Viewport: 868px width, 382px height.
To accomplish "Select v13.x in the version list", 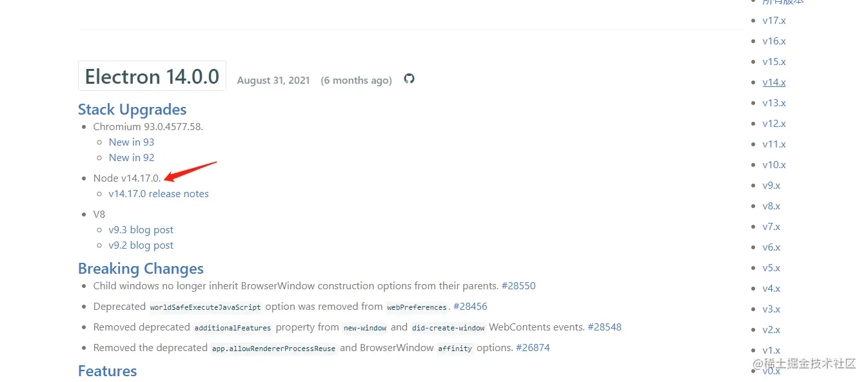I will click(x=774, y=102).
